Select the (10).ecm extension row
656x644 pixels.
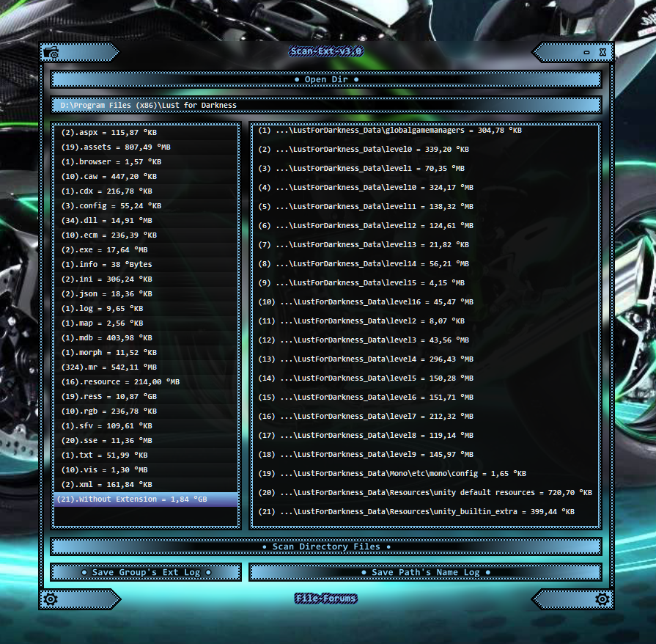tap(146, 235)
